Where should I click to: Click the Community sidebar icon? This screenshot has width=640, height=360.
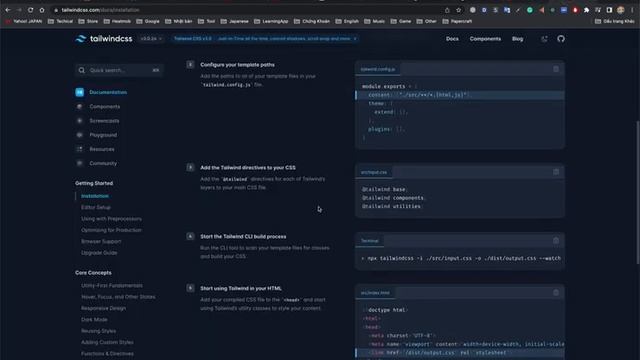pyautogui.click(x=80, y=163)
